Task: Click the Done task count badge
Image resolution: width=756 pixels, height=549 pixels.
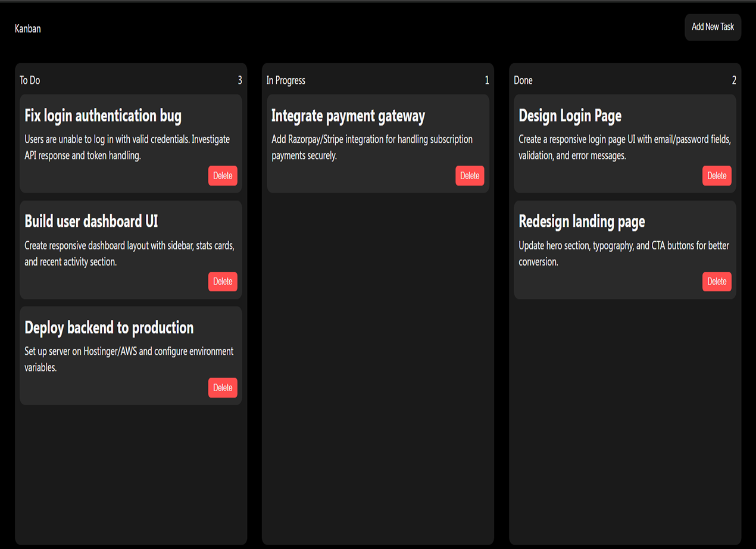Action: (734, 79)
